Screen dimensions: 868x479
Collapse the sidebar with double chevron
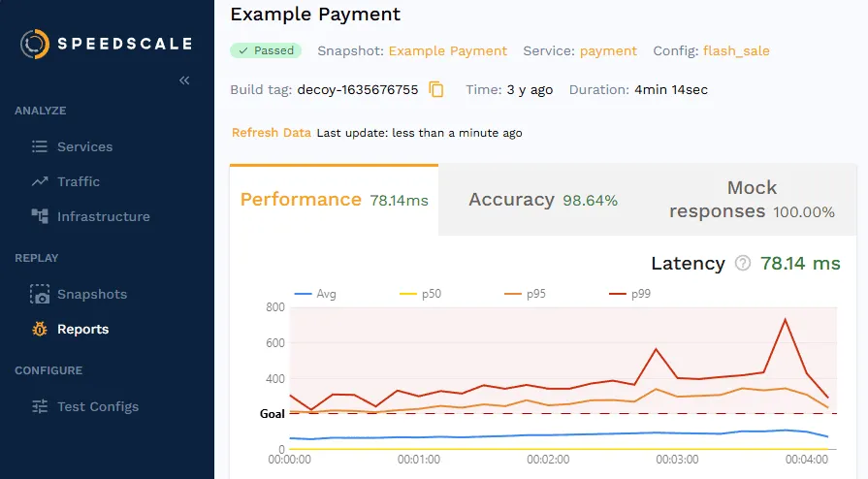(184, 80)
